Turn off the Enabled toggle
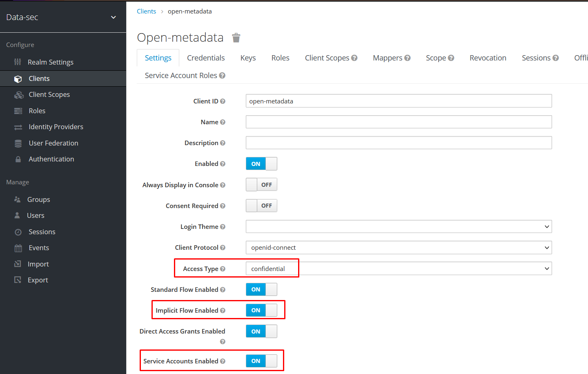This screenshot has width=588, height=374. (x=261, y=163)
